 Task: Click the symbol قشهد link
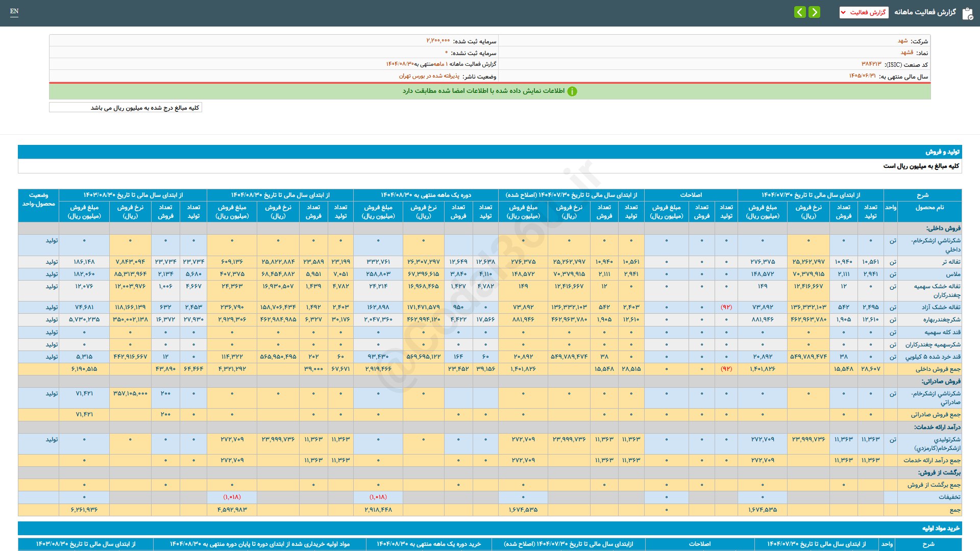[906, 53]
